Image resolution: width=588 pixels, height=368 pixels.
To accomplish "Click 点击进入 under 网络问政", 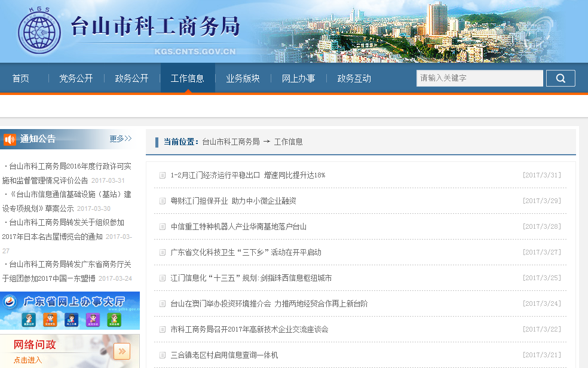I will pyautogui.click(x=28, y=360).
